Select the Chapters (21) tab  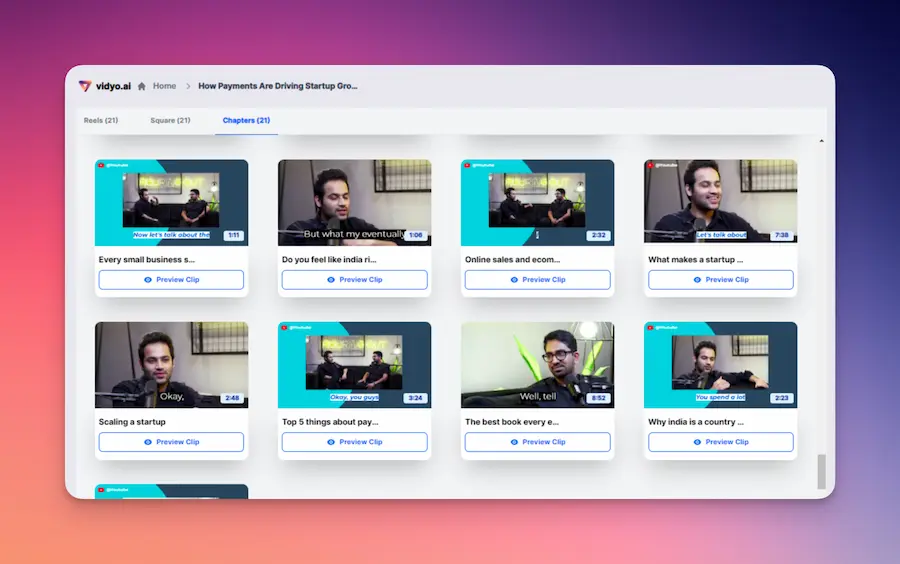[246, 120]
